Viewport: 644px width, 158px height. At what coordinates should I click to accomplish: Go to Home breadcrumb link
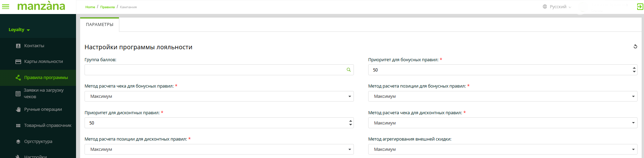click(90, 7)
